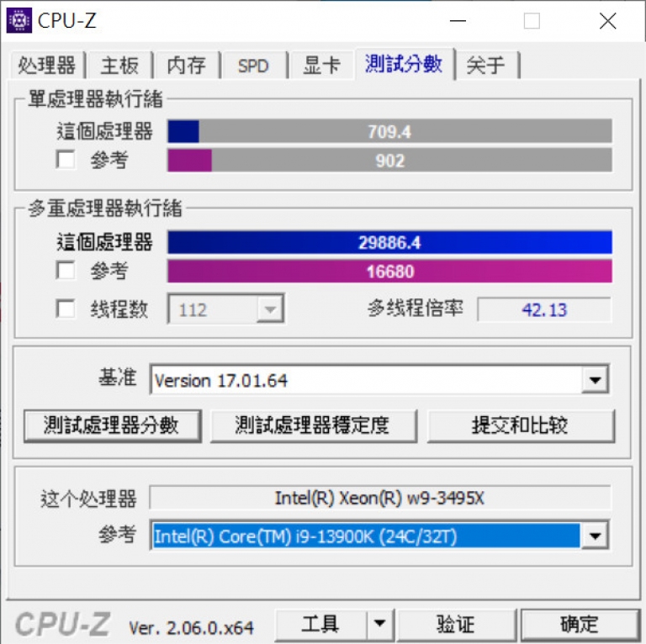Enable the single-thread 參考 checkbox
The image size is (646, 644).
[x=66, y=160]
